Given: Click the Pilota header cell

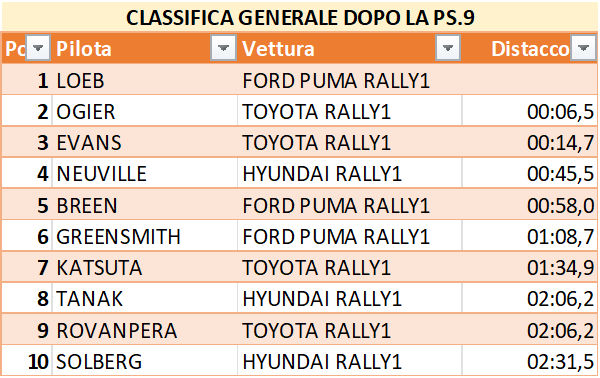Looking at the screenshot, I should (x=145, y=48).
